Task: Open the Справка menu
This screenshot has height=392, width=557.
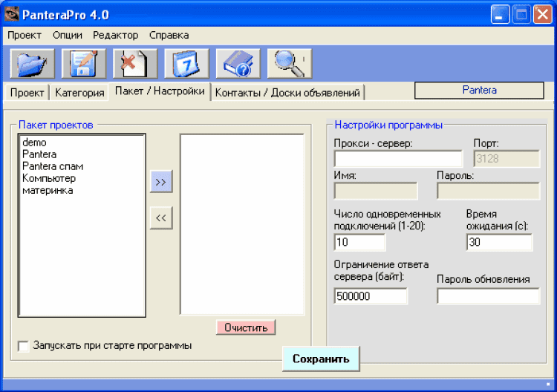Action: coord(169,35)
